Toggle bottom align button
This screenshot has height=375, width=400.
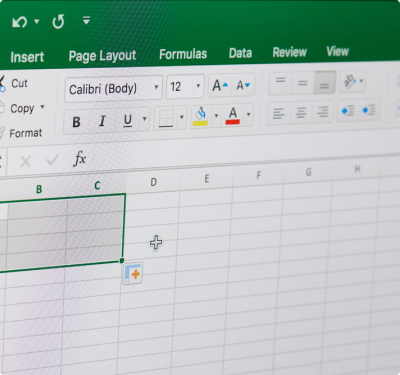click(324, 82)
